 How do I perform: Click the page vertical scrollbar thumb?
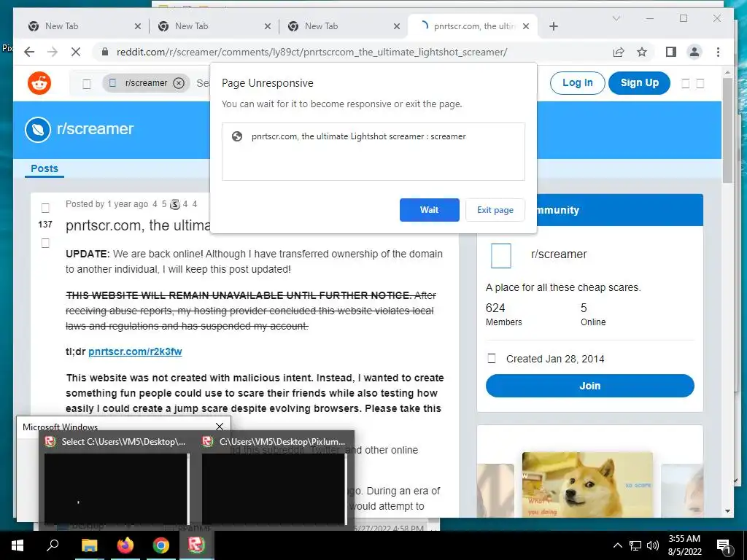coord(727,130)
